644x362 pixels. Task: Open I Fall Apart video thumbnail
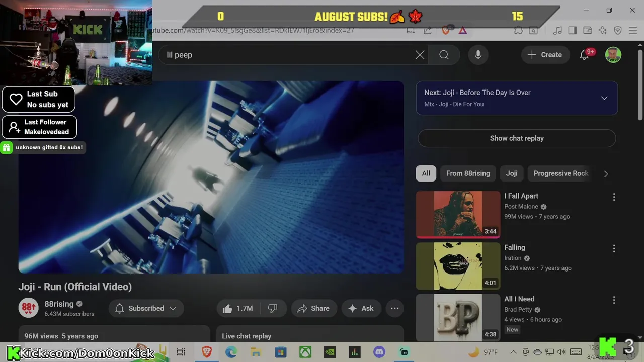[458, 215]
